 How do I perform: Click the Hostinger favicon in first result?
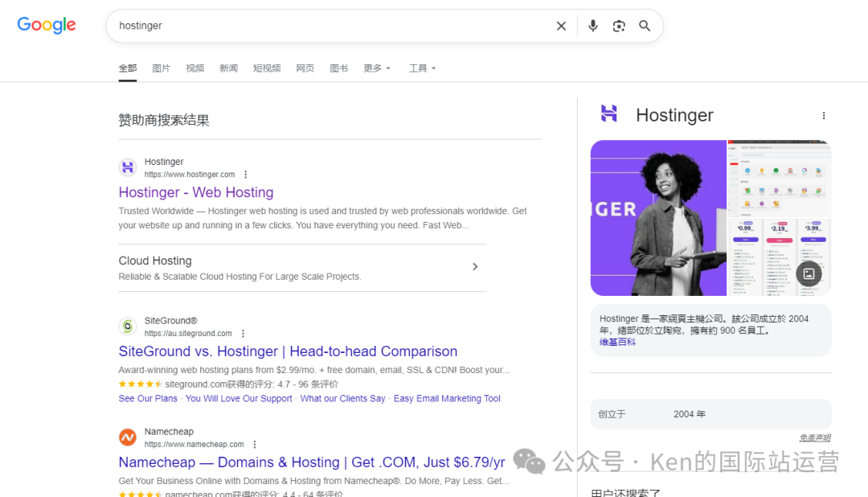coord(128,167)
